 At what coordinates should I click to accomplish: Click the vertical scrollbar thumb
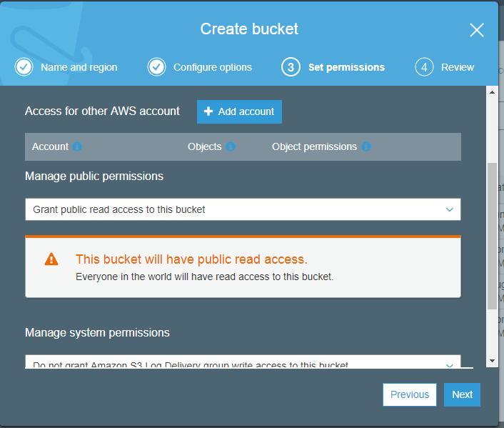pos(492,236)
